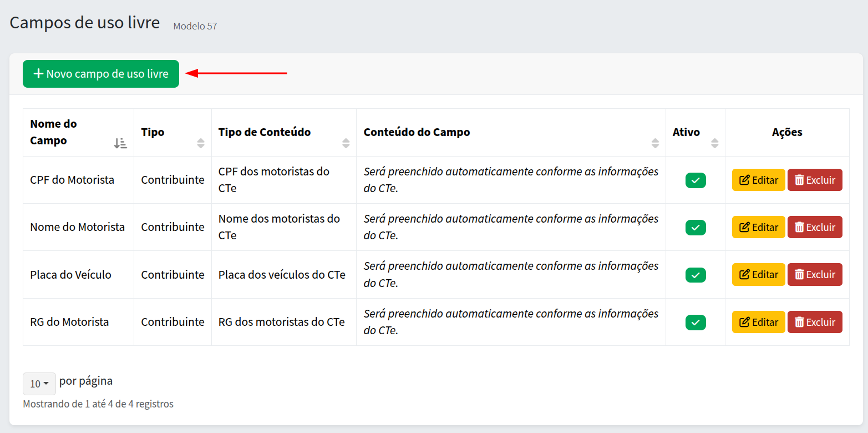Sort by Conteúdo do Campo arrows
This screenshot has width=868, height=433.
[655, 143]
